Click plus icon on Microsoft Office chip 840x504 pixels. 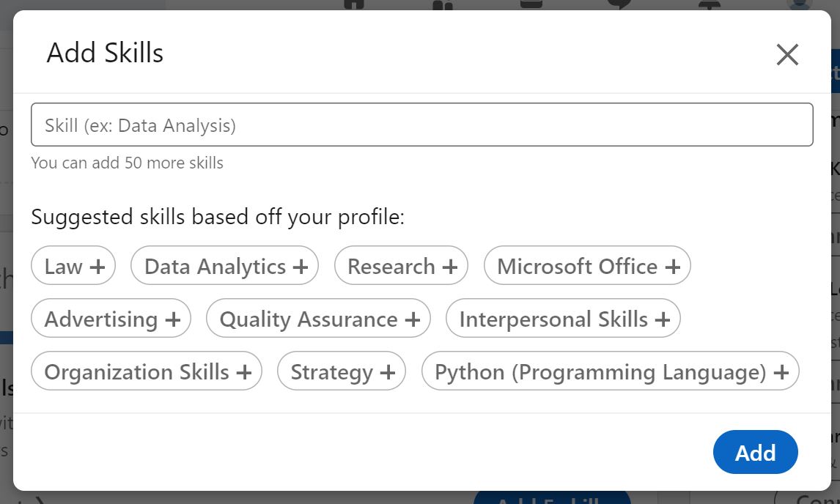click(672, 267)
